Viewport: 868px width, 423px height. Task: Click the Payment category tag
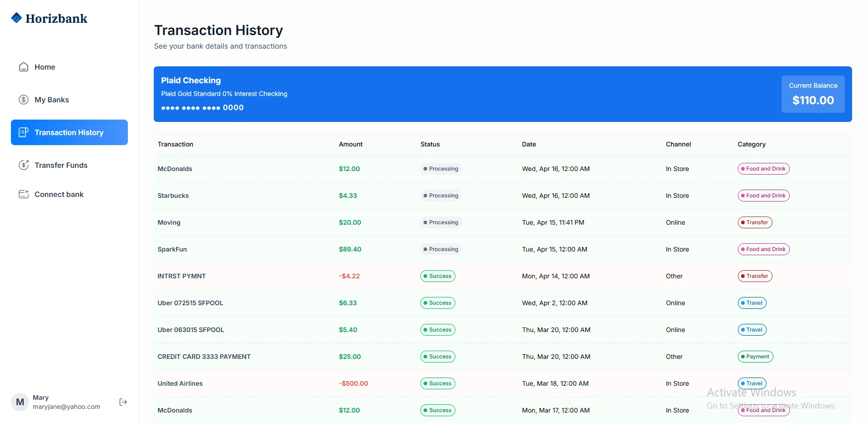(755, 357)
